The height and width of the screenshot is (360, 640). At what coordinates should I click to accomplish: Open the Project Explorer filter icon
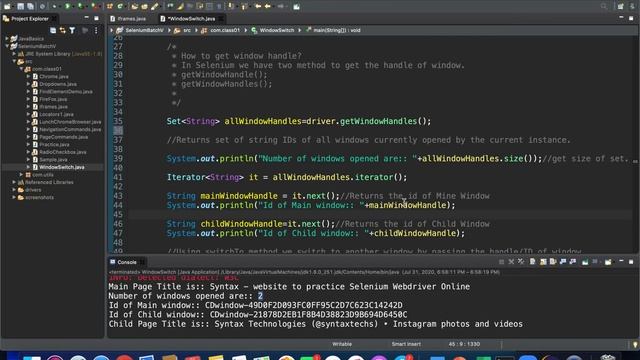[x=72, y=30]
